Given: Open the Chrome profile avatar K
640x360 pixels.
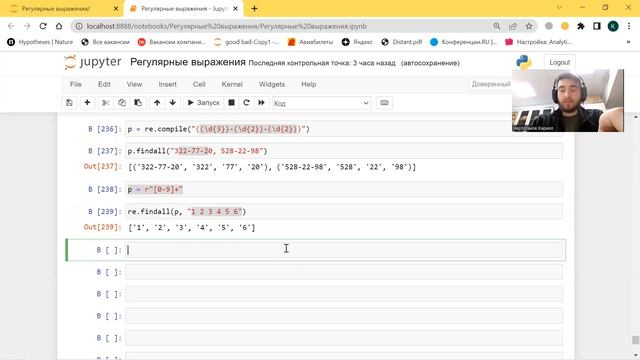Looking at the screenshot, I should pyautogui.click(x=613, y=26).
